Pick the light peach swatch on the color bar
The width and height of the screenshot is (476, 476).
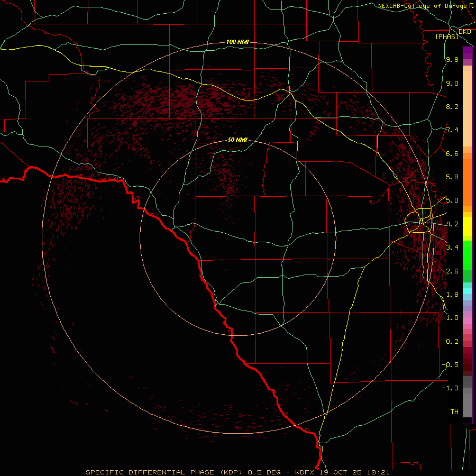coord(467,108)
